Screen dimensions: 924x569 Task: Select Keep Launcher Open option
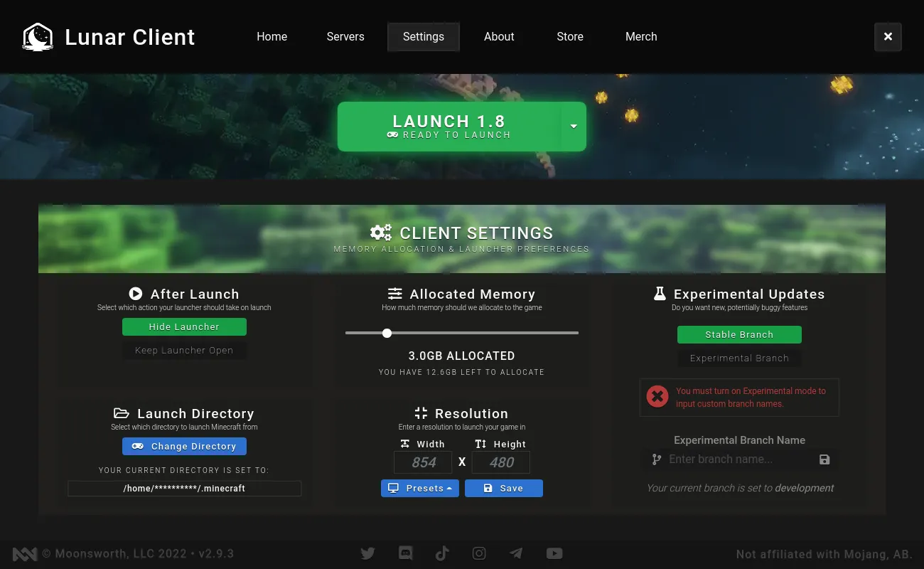pyautogui.click(x=184, y=351)
